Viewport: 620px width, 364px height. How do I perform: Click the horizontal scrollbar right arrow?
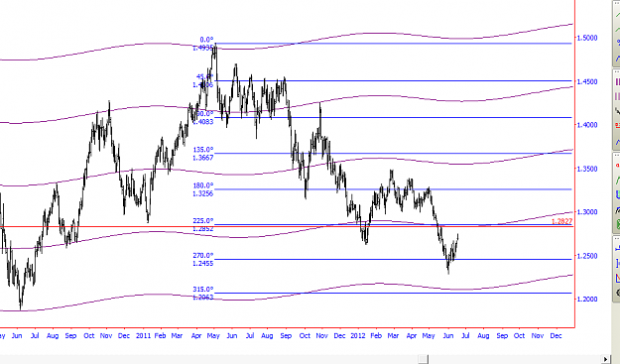pos(604,359)
